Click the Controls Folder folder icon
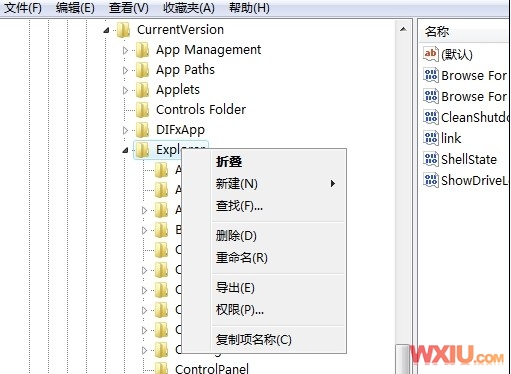 point(143,110)
